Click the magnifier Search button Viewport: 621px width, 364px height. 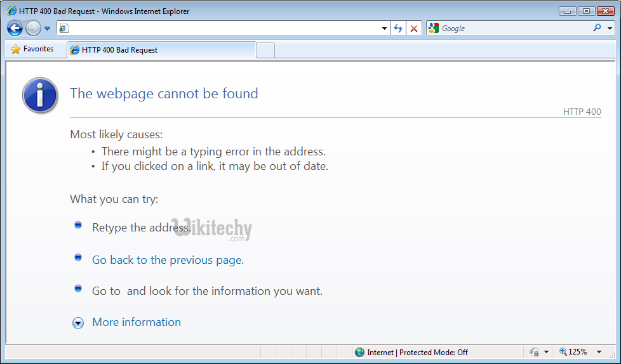(x=597, y=28)
